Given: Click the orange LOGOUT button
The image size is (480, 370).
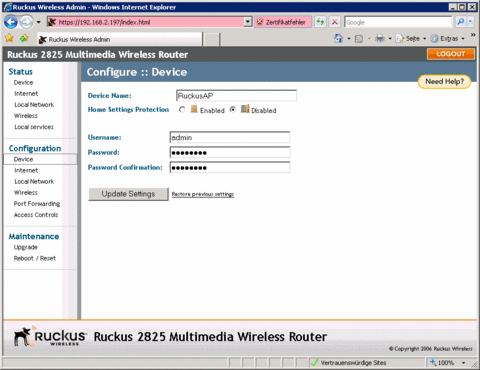Looking at the screenshot, I should click(x=451, y=54).
